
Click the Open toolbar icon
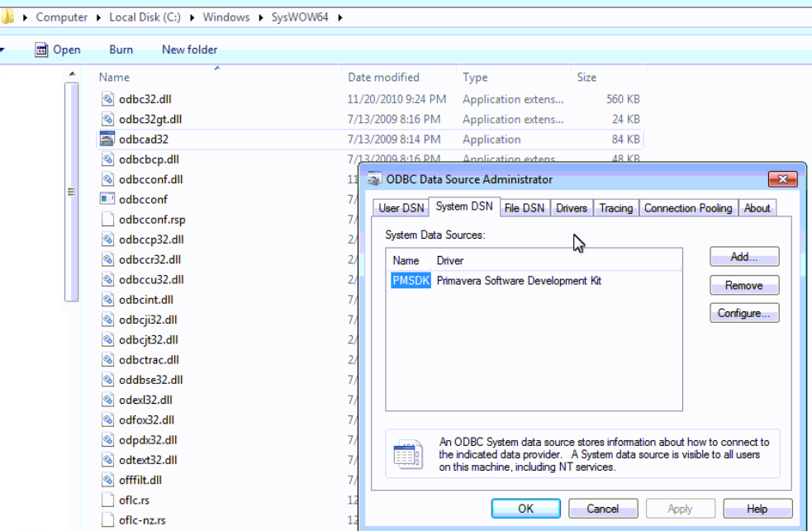41,50
